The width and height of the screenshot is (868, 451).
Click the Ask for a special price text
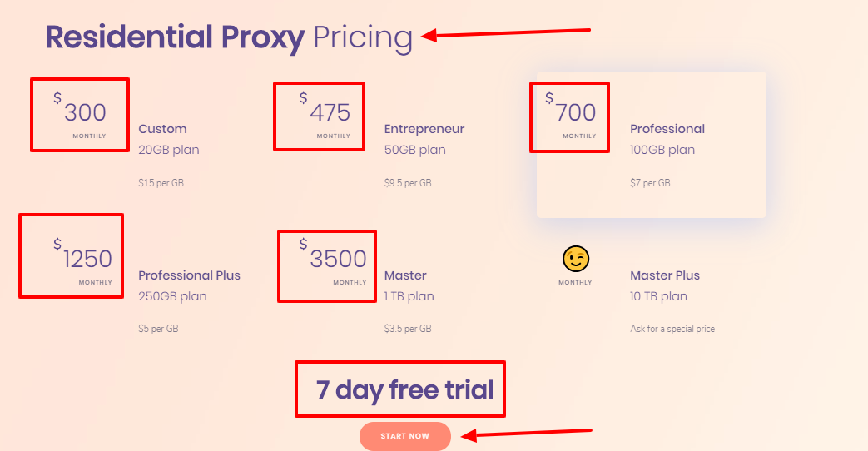pos(672,329)
